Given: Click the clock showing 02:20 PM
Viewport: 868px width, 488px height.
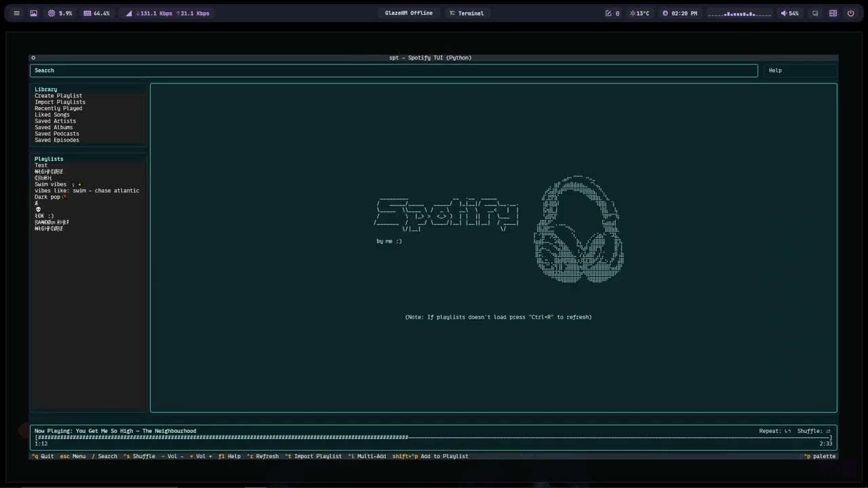Looking at the screenshot, I should pyautogui.click(x=679, y=13).
